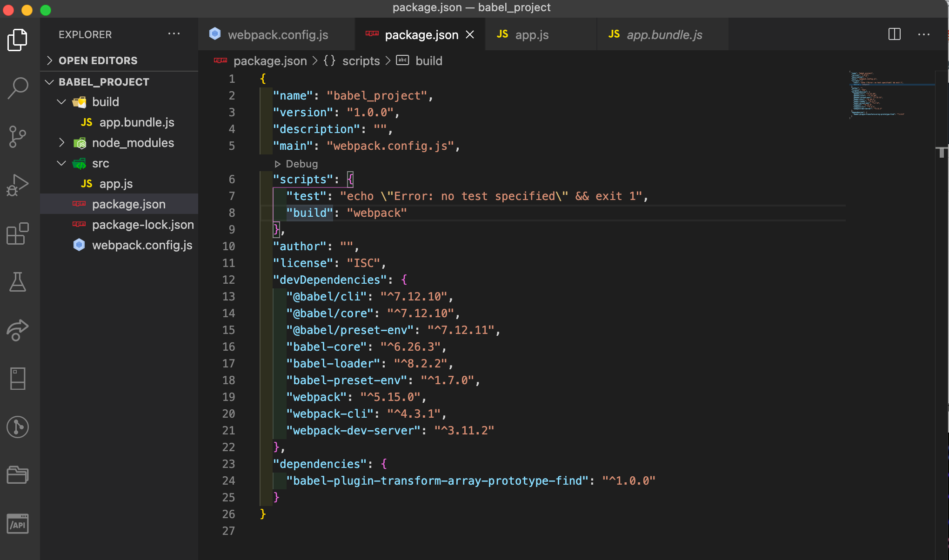Switch to the webpack.config.js tab
Viewport: 949px width, 560px height.
(x=277, y=35)
